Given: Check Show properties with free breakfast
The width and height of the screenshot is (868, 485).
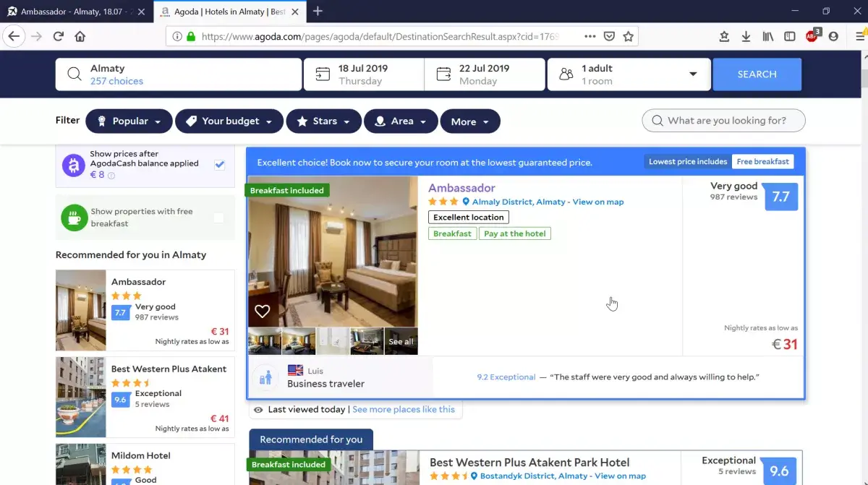Looking at the screenshot, I should click(218, 218).
